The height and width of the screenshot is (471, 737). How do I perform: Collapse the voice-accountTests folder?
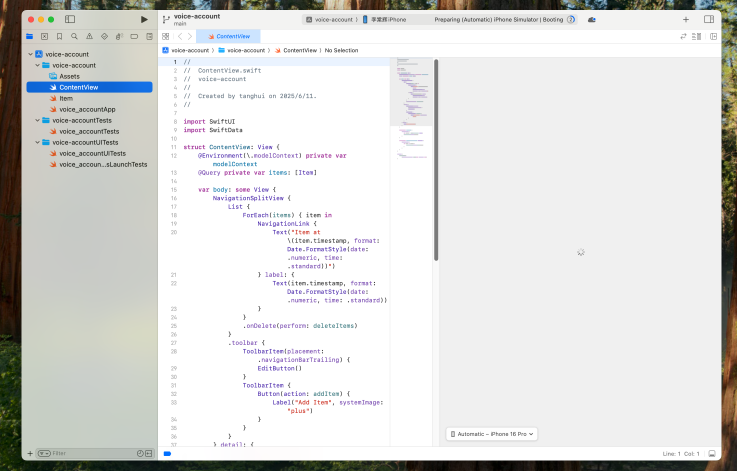tap(37, 120)
